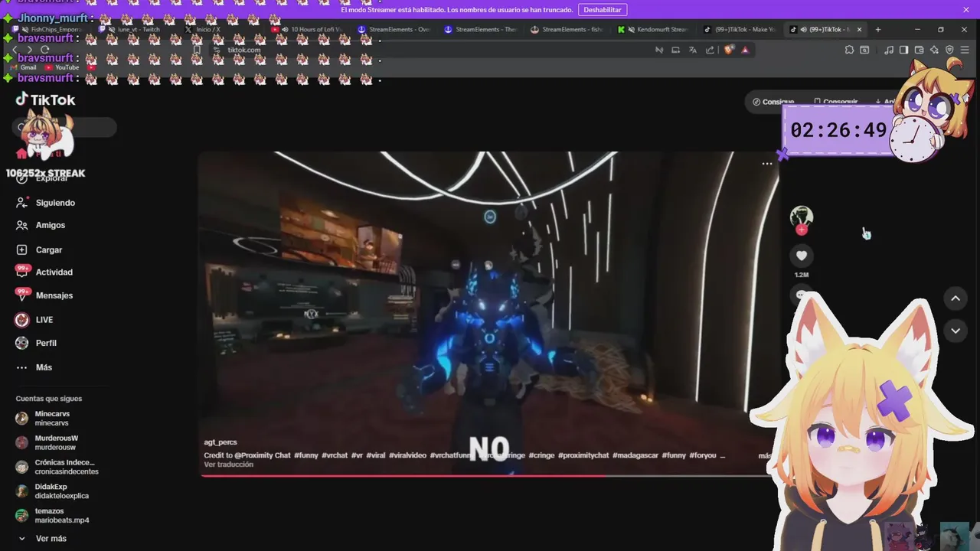Open YouTube bookmark
The height and width of the screenshot is (551, 980).
point(61,67)
